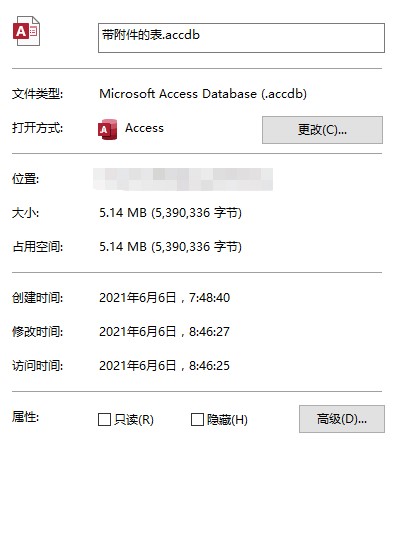
Task: Click the file name field 带附件的表.accdb
Action: (x=241, y=38)
